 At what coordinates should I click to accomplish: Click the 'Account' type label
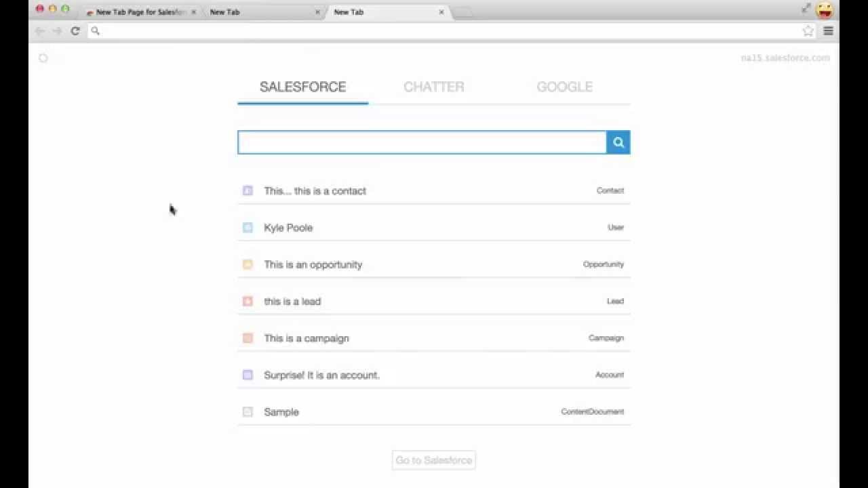pyautogui.click(x=610, y=375)
